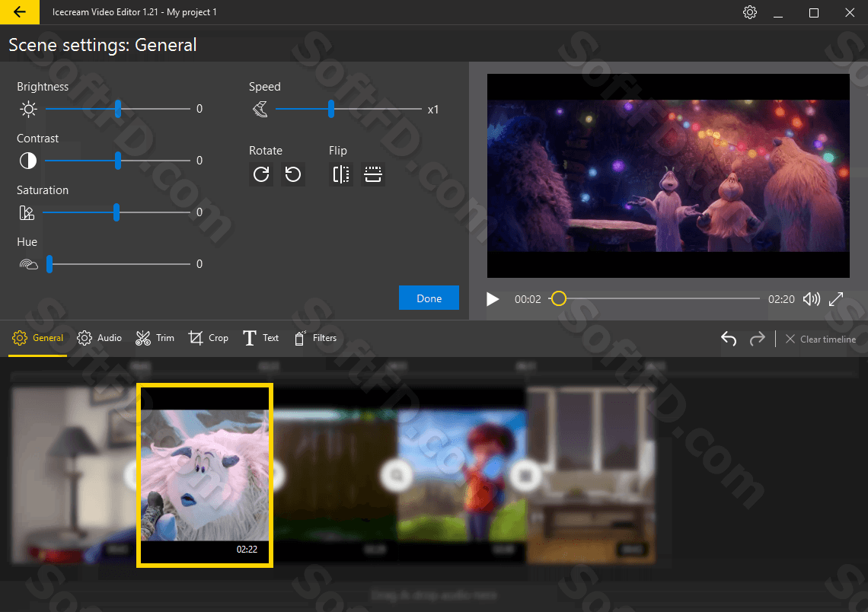Screen dimensions: 868x612
Task: Click the Speed shoe icon
Action: tap(260, 109)
